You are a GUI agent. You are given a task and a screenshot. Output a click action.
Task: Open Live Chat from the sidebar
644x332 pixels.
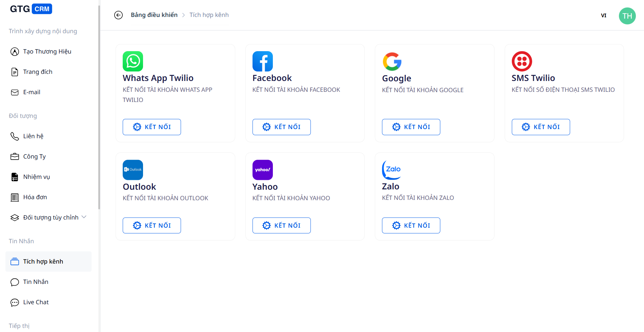(x=36, y=302)
